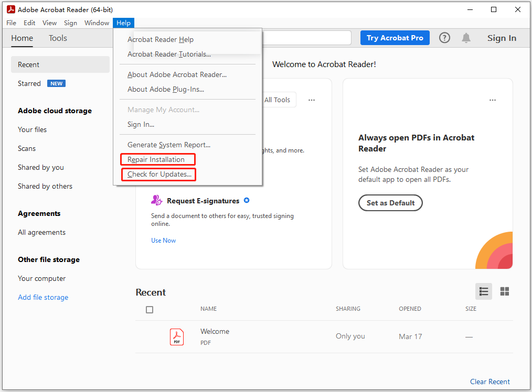This screenshot has height=392, width=532.
Task: Click the Request E-signatures pen icon
Action: coord(156,200)
